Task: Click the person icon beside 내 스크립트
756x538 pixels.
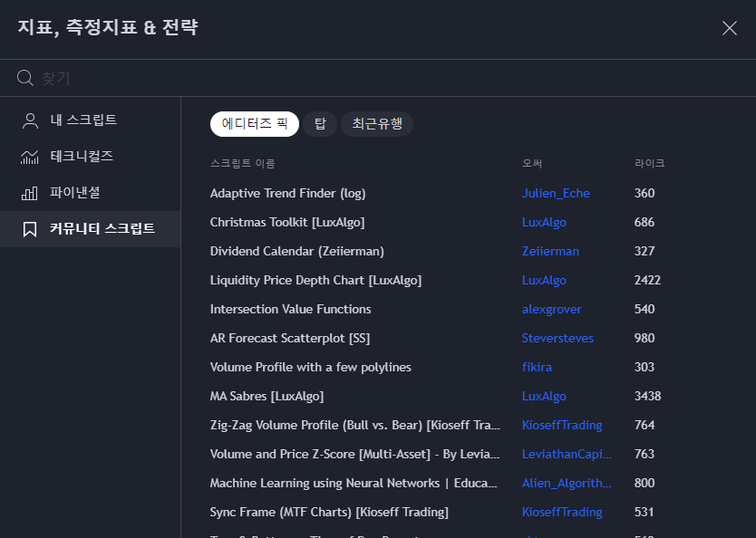Action: tap(30, 120)
